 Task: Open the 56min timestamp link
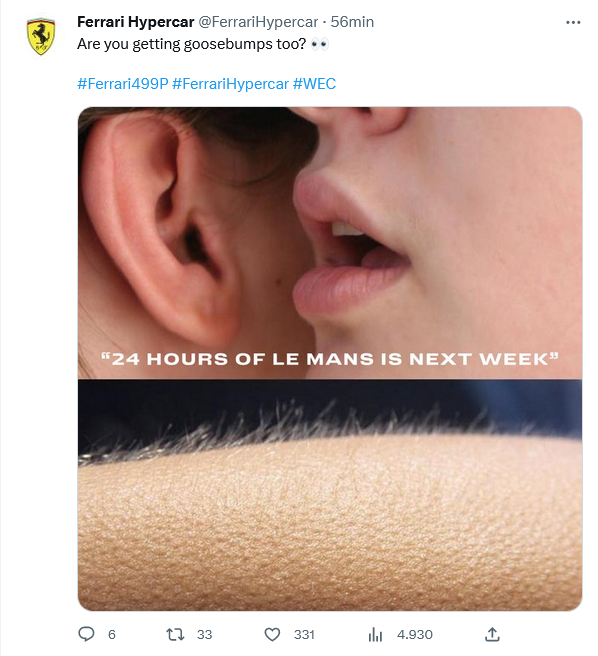point(352,22)
